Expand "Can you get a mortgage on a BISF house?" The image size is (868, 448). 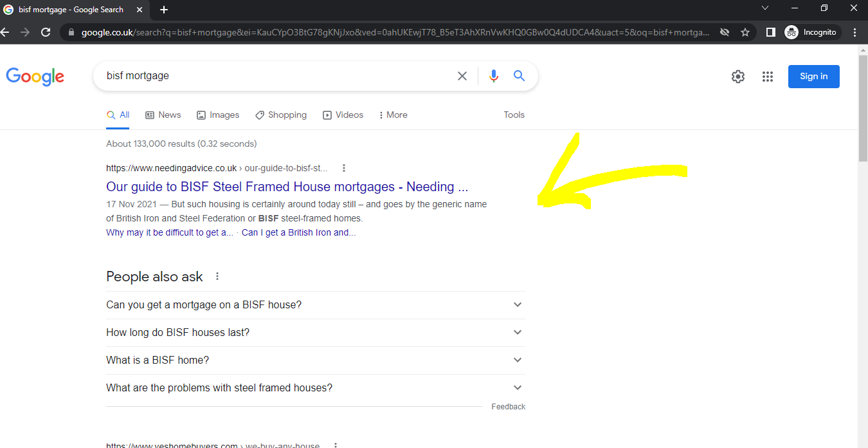314,304
